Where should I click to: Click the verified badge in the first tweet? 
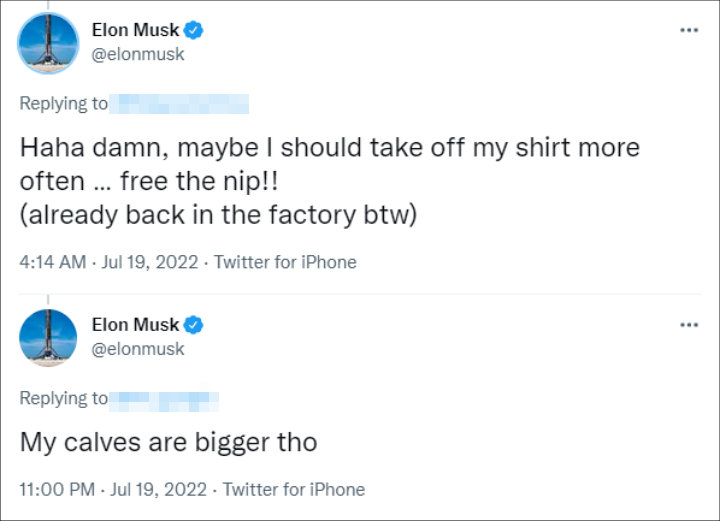click(x=195, y=30)
